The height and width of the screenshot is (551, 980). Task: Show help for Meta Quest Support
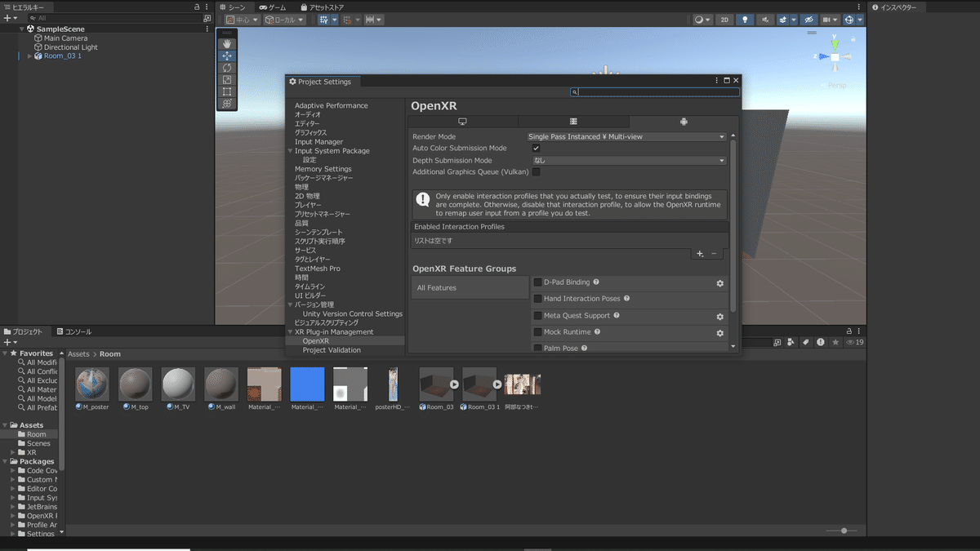(617, 315)
